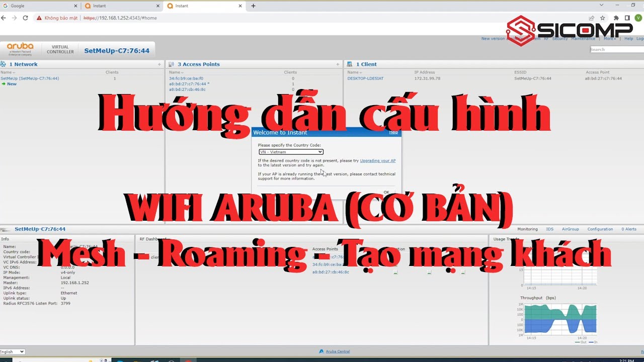The height and width of the screenshot is (362, 644).
Task: Click into the Search field
Action: coord(617,49)
